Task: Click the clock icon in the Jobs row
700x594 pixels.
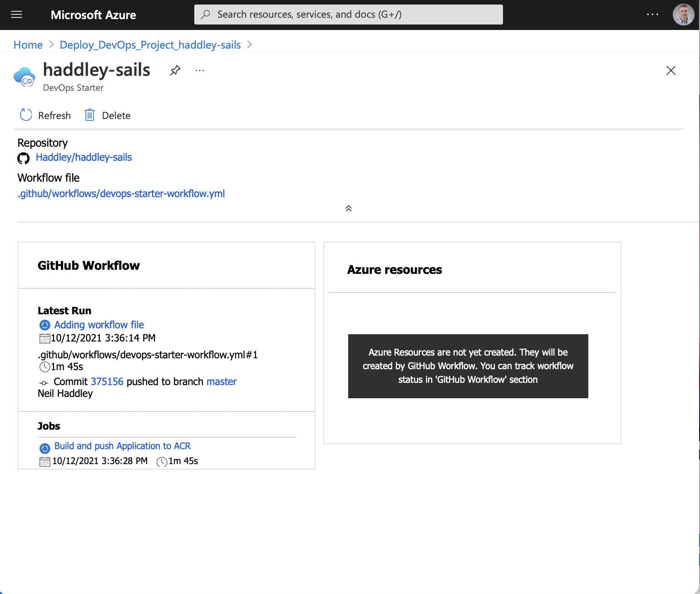Action: click(x=162, y=462)
